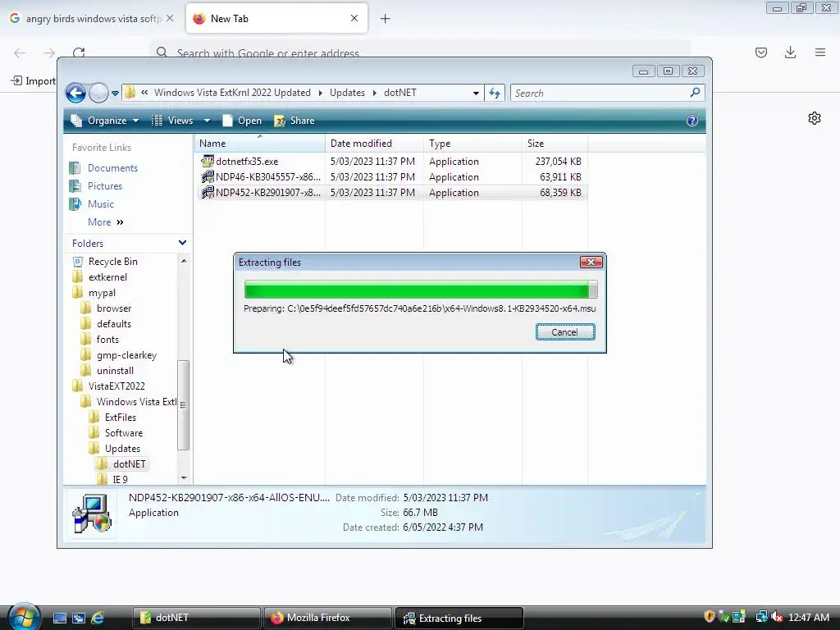Sort files by Date modified column
840x630 pixels.
coord(374,144)
